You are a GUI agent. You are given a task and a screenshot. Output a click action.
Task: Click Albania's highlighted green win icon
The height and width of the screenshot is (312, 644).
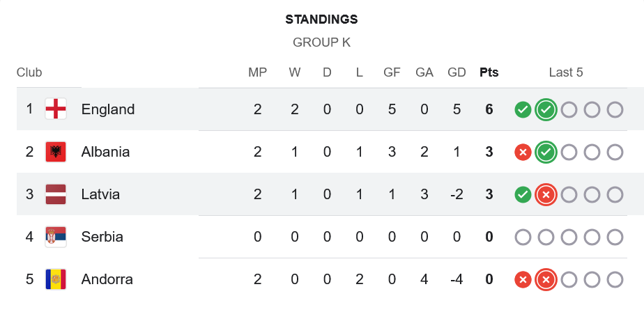[x=546, y=152]
